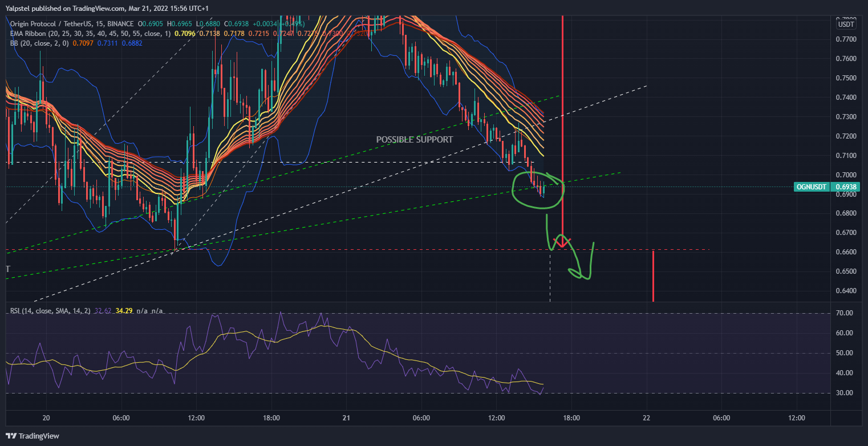Viewport: 868px width, 446px height.
Task: Click the POSSIBLE SUPPORT text annotation
Action: pyautogui.click(x=415, y=139)
